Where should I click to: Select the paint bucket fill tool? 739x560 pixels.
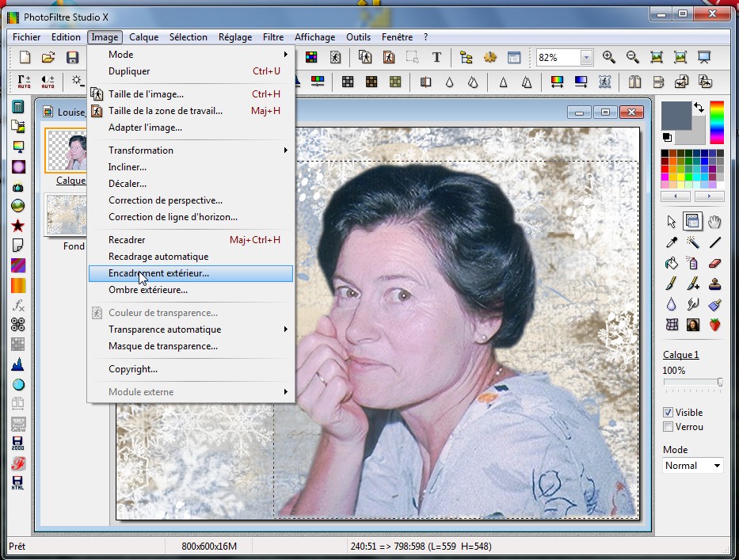coord(671,263)
